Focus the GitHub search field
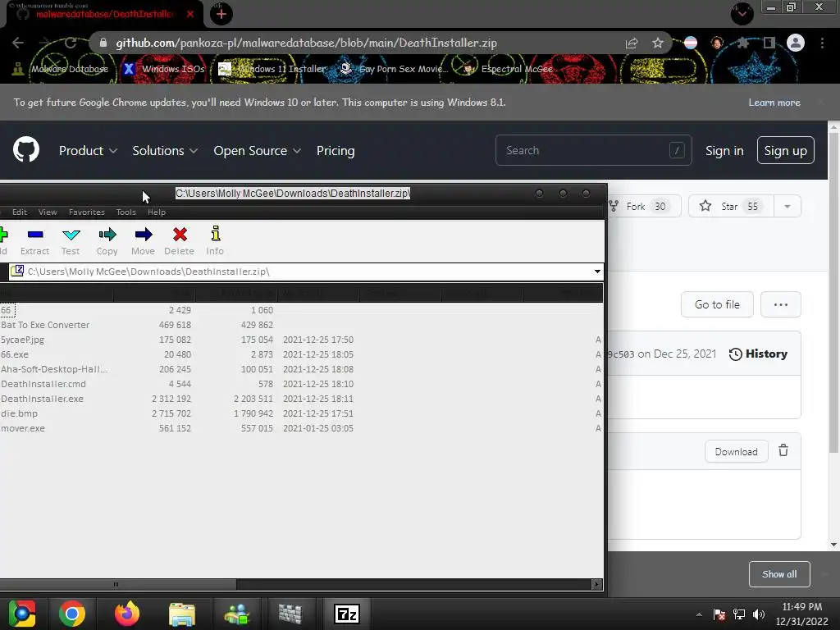The width and height of the screenshot is (840, 630). [x=594, y=150]
